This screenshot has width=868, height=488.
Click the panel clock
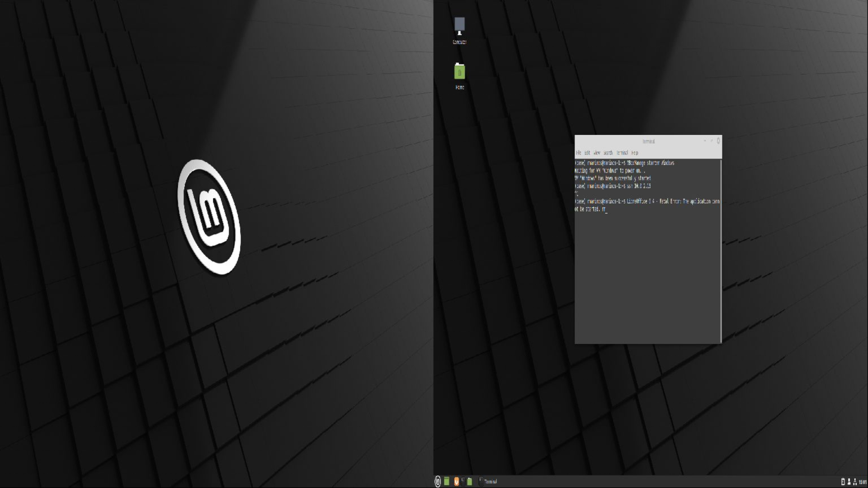pyautogui.click(x=863, y=482)
